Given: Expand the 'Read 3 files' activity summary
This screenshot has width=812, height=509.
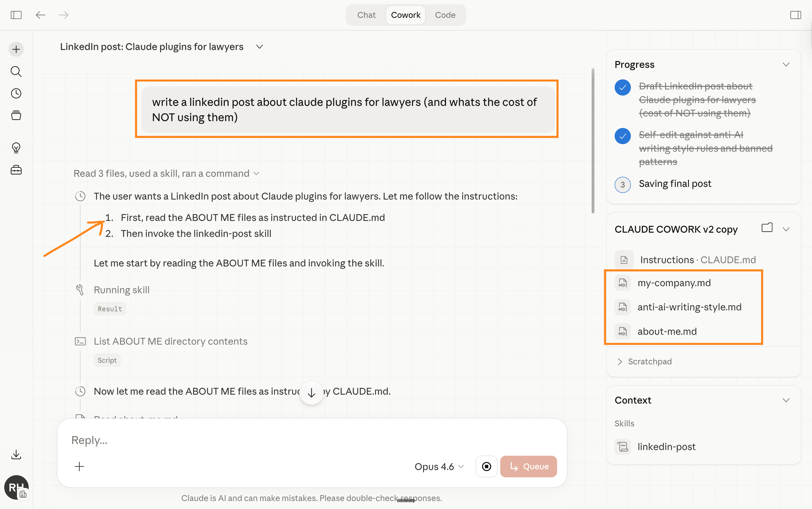Looking at the screenshot, I should [166, 173].
